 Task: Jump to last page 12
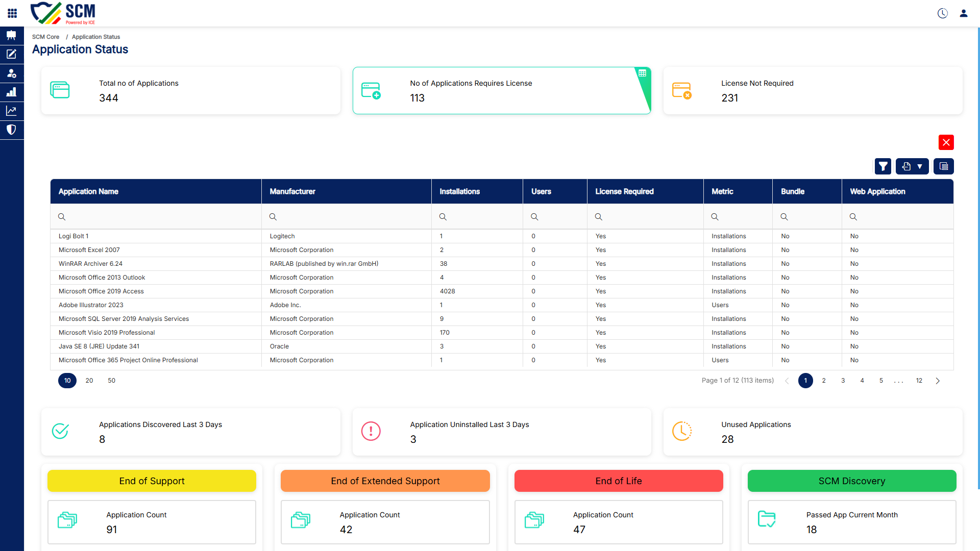pos(919,381)
